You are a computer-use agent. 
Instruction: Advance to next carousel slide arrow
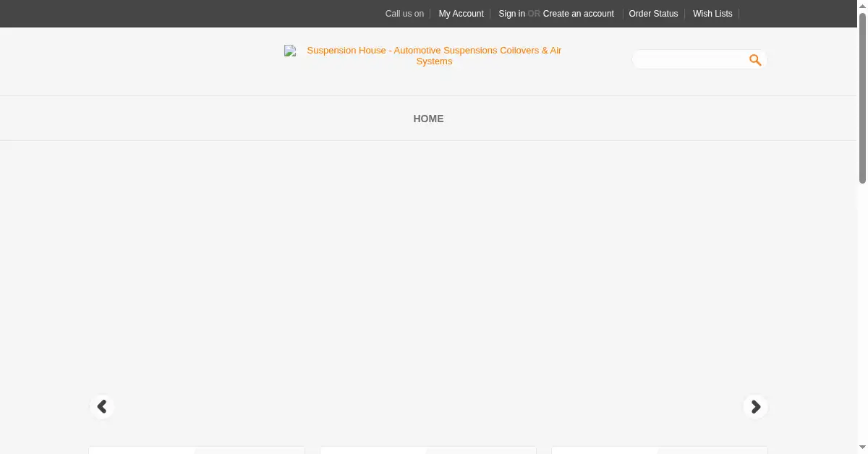[x=755, y=406]
